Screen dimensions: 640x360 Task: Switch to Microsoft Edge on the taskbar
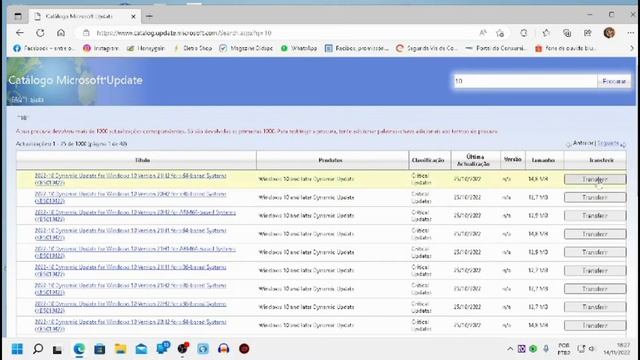click(79, 349)
